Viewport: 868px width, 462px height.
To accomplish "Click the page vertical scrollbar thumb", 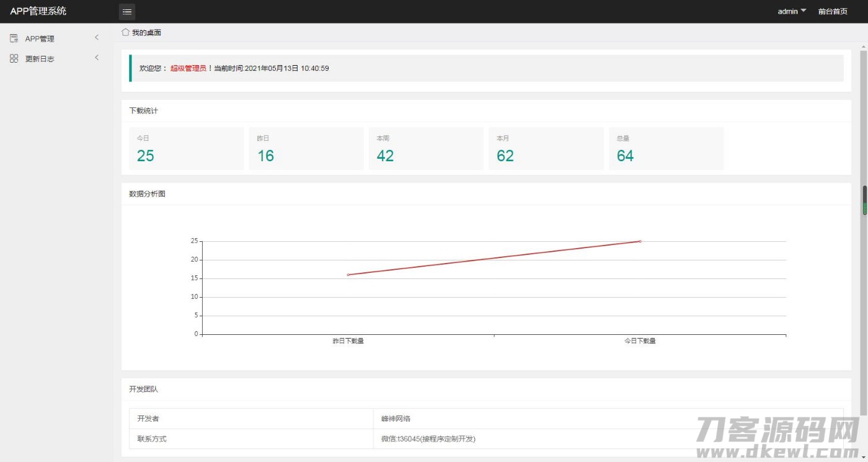I will (x=864, y=200).
